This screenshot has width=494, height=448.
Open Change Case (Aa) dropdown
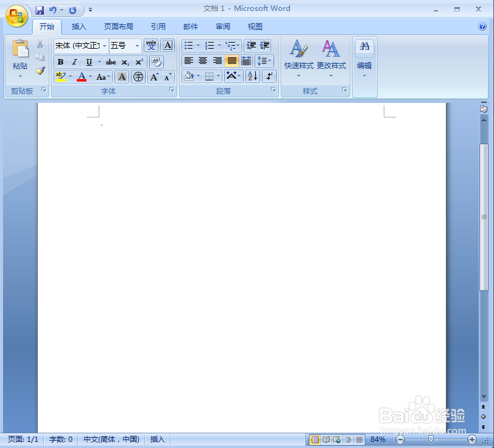(x=104, y=77)
